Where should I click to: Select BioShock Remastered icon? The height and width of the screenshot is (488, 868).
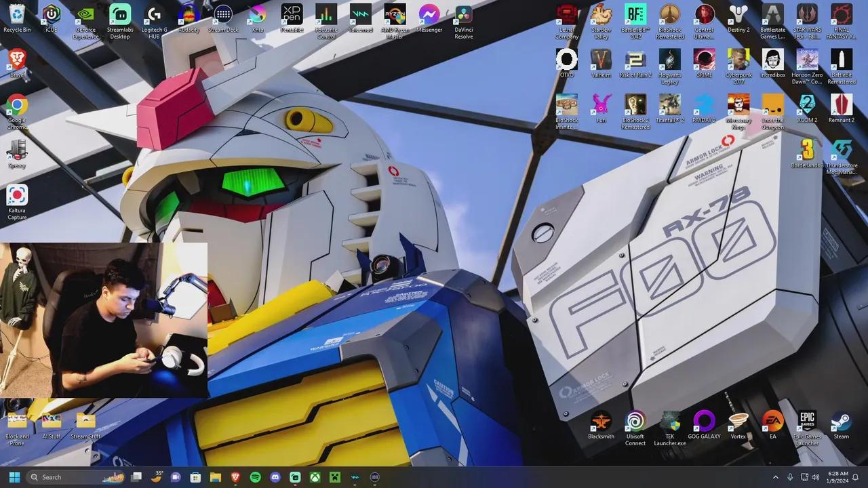point(670,21)
